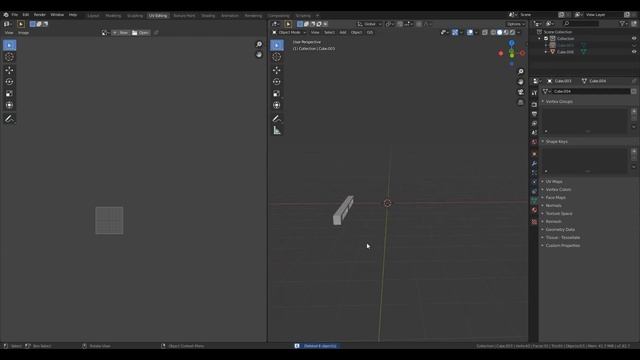The image size is (640, 360).
Task: Switch to material preview shading
Action: pyautogui.click(x=506, y=32)
